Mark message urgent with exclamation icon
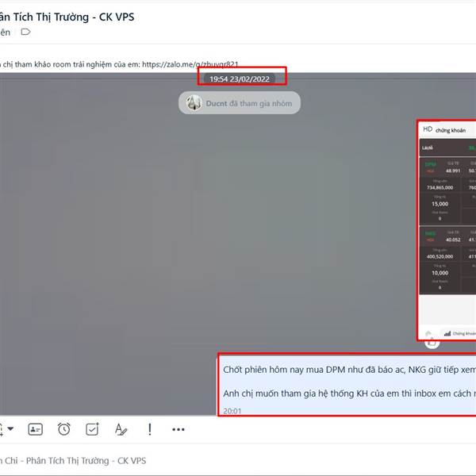The width and height of the screenshot is (476, 476). [x=150, y=429]
